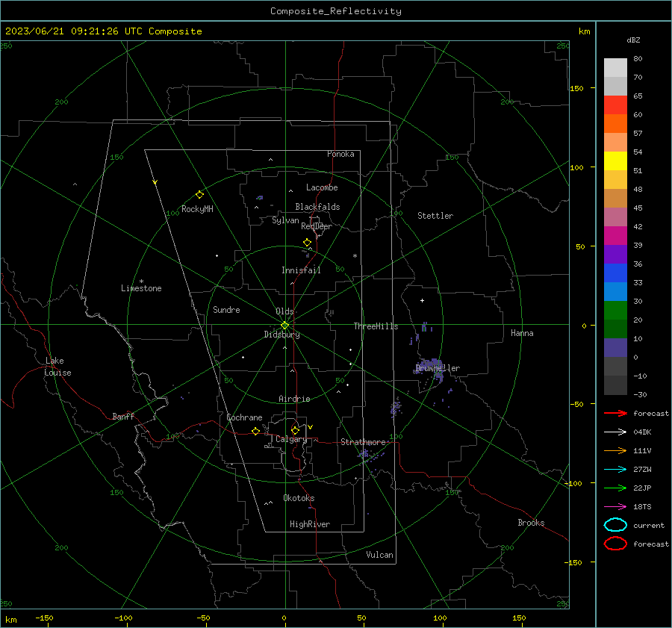Click the Limestone map label
Image resolution: width=672 pixels, height=628 pixels.
pyautogui.click(x=141, y=288)
